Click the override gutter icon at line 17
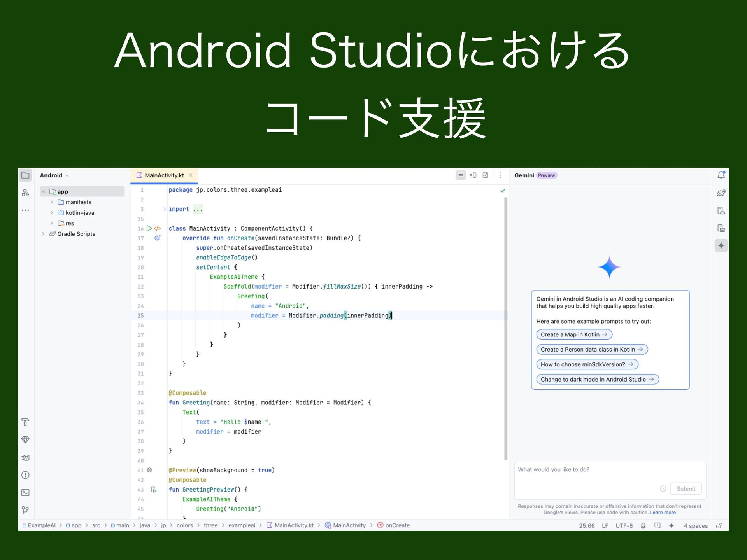The width and height of the screenshot is (747, 560). [x=158, y=238]
